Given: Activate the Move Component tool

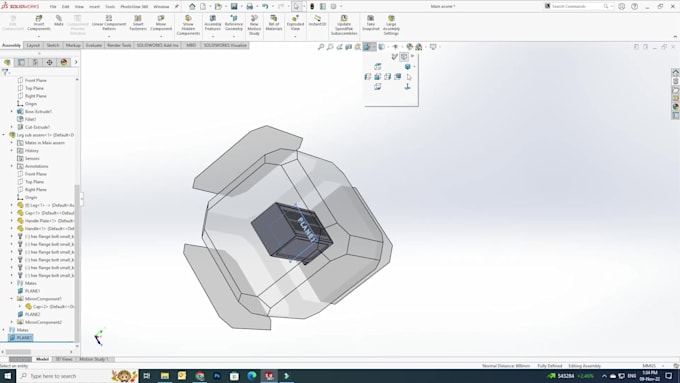Looking at the screenshot, I should pyautogui.click(x=161, y=23).
